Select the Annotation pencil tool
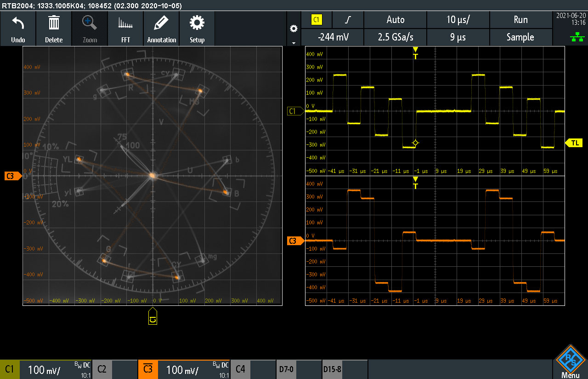Screen dimensions: 588x379 161,29
